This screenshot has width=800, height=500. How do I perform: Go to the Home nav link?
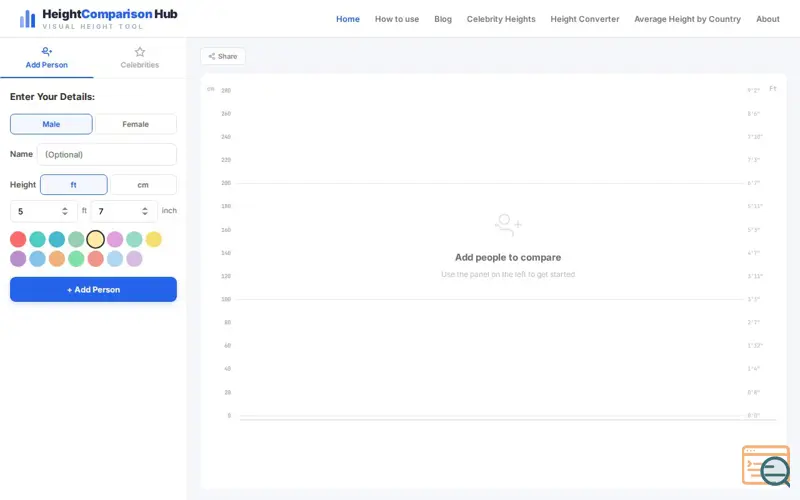pos(348,19)
